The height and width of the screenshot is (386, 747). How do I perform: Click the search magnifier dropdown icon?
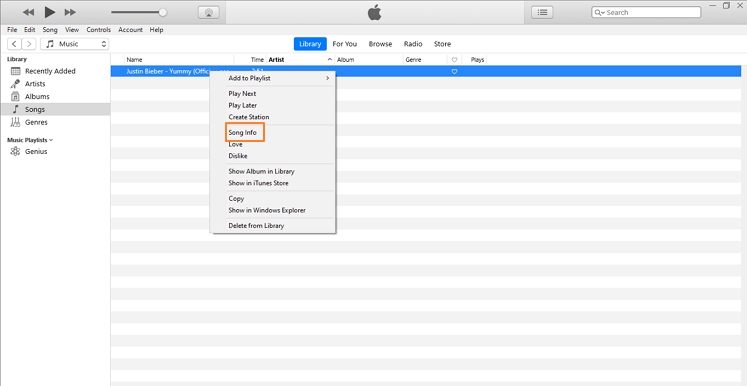(599, 12)
